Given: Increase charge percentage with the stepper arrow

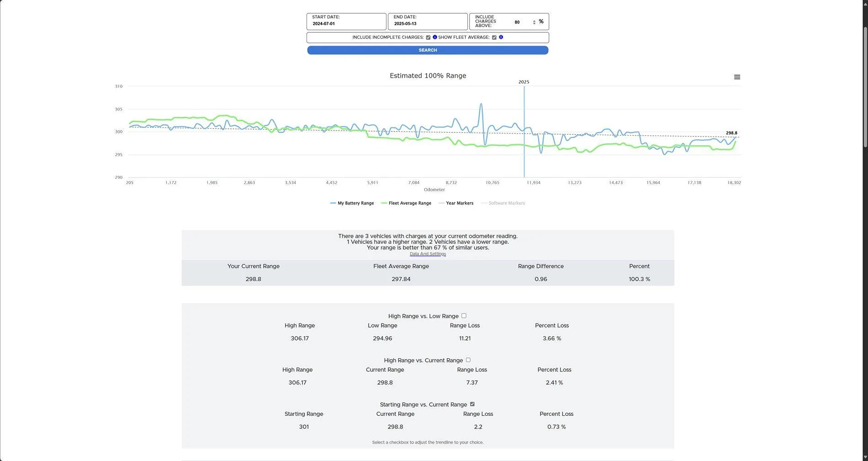Looking at the screenshot, I should [534, 20].
